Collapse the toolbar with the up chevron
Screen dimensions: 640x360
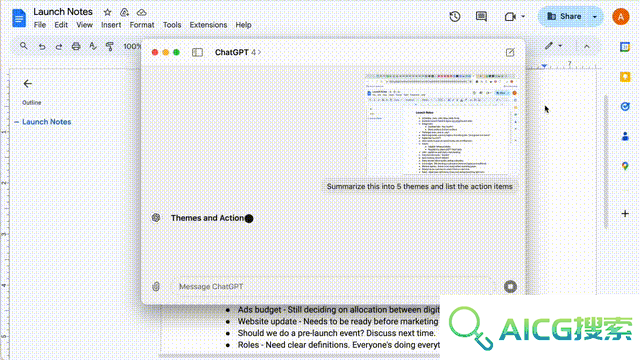point(587,47)
